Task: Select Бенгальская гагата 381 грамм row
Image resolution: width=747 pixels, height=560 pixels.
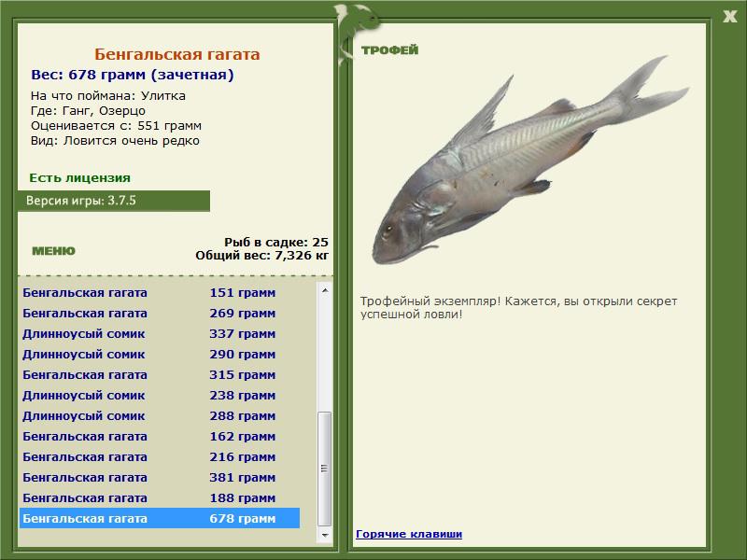Action: click(x=160, y=477)
